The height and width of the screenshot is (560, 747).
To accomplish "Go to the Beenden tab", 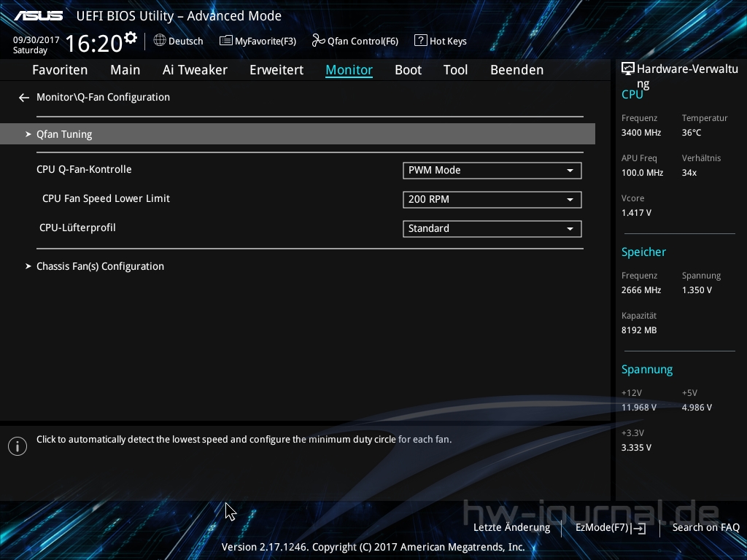I will [517, 70].
